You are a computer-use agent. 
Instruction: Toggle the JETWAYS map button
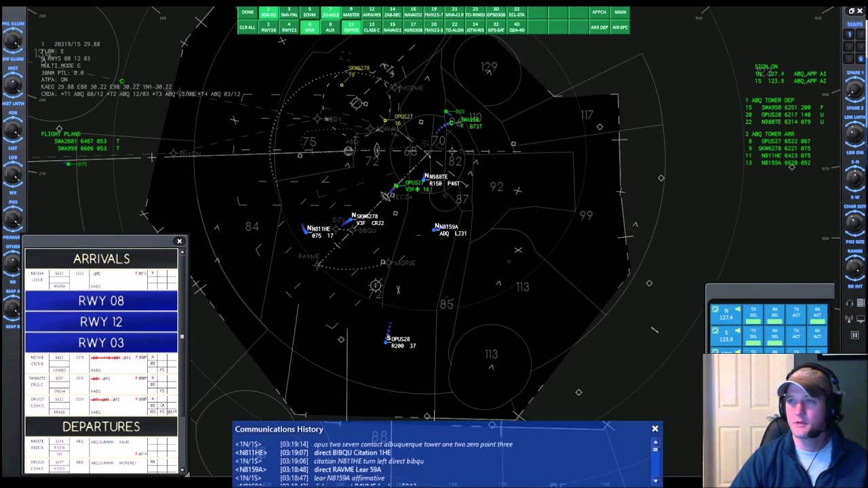[475, 27]
